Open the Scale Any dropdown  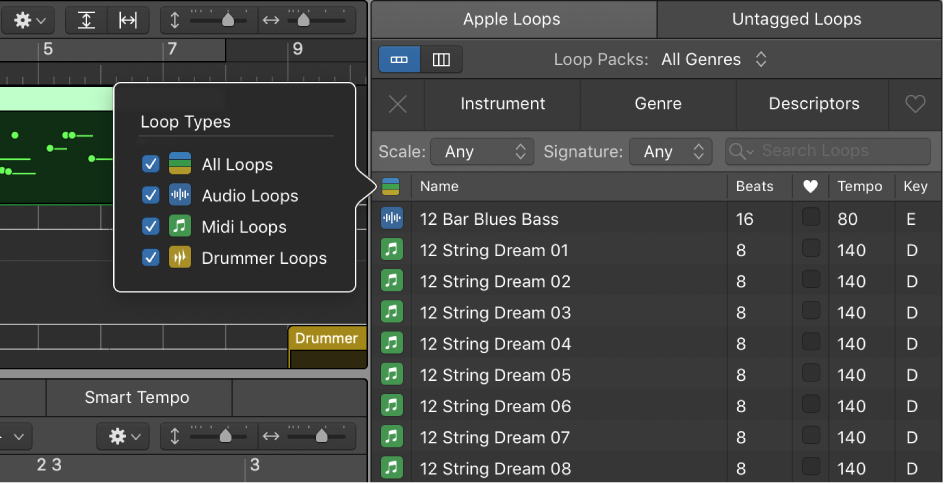coord(482,152)
